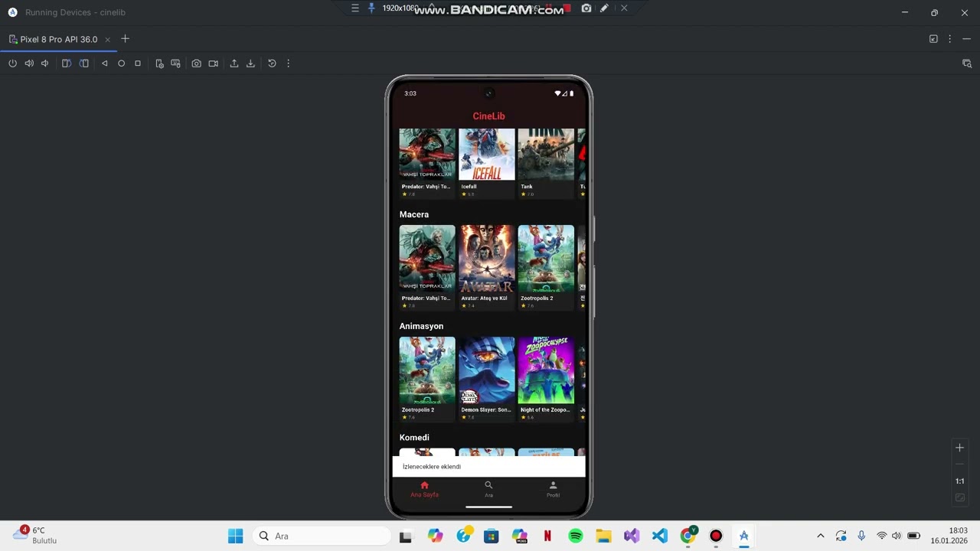
Task: Open the snapshots restore icon
Action: click(x=272, y=64)
